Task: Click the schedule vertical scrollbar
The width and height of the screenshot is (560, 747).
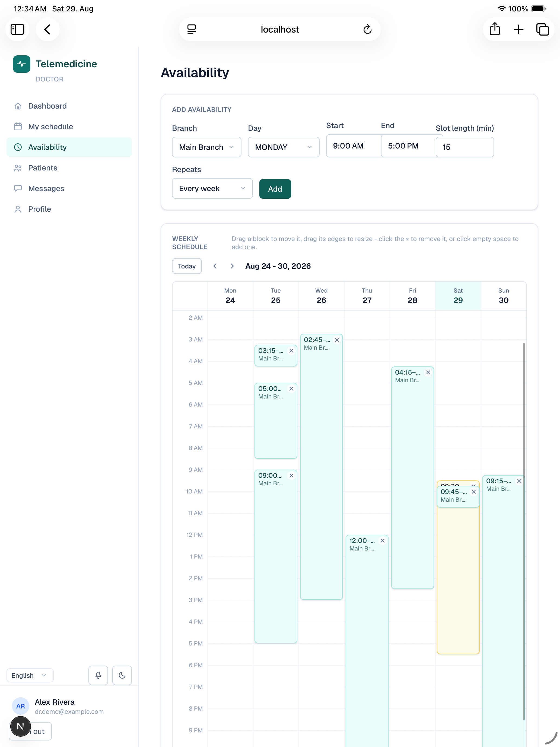Action: [524, 531]
